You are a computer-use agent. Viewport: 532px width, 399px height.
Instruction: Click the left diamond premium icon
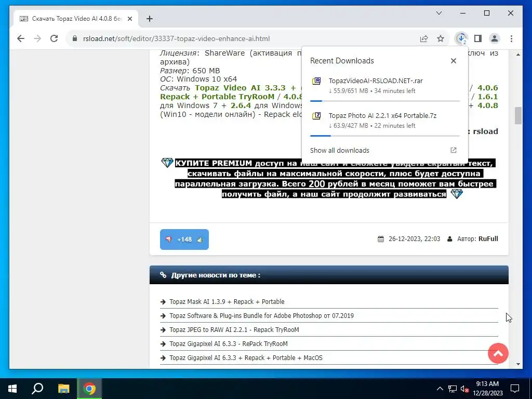[167, 163]
